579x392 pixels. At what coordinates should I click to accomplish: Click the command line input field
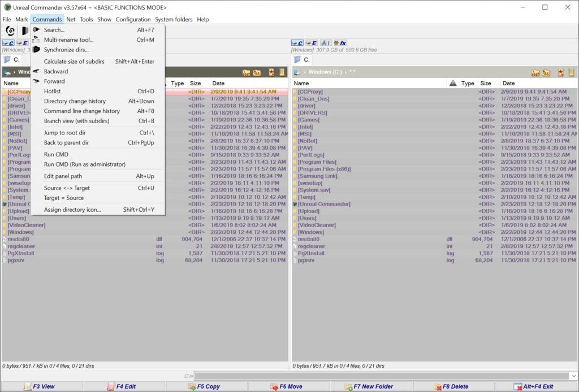tap(382, 376)
